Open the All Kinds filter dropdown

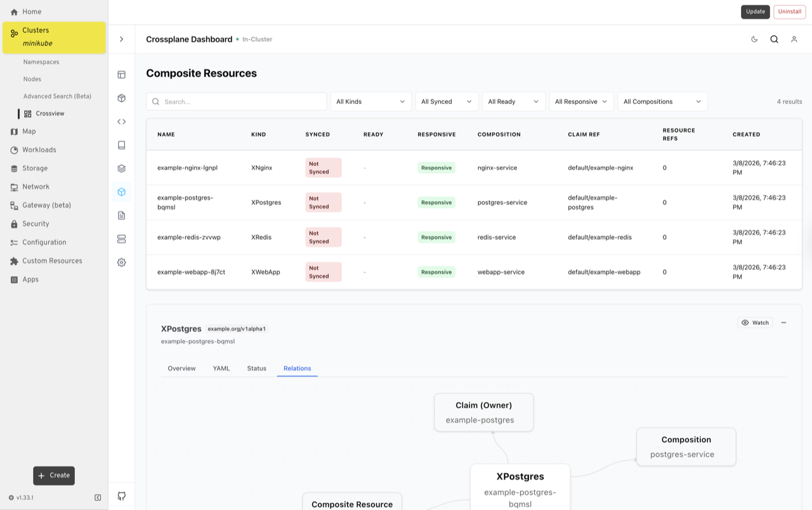[x=371, y=101]
